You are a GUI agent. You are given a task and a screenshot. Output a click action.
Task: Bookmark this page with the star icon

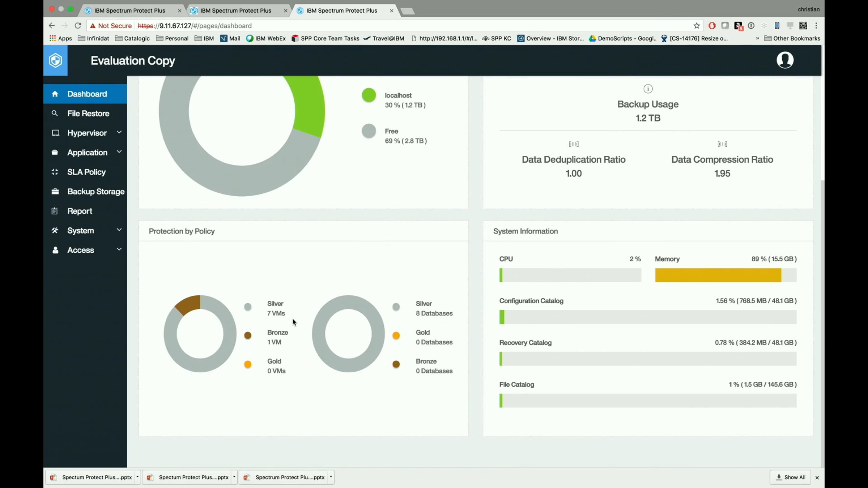(x=697, y=26)
